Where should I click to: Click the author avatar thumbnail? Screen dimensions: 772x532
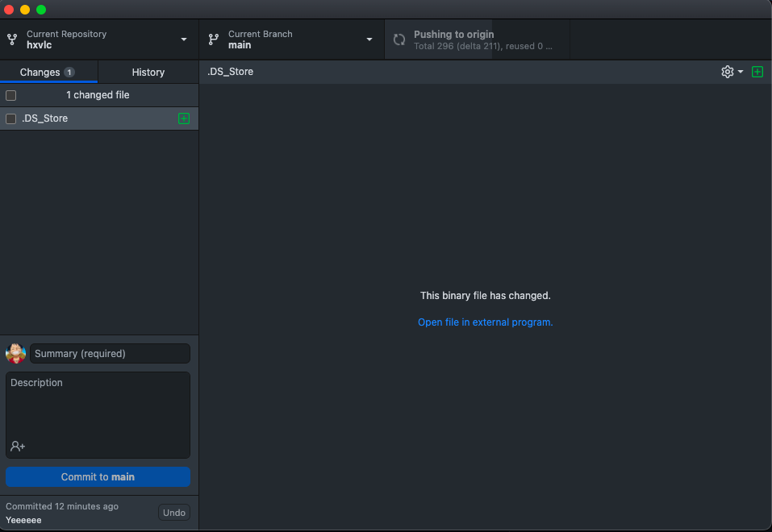[x=15, y=353]
